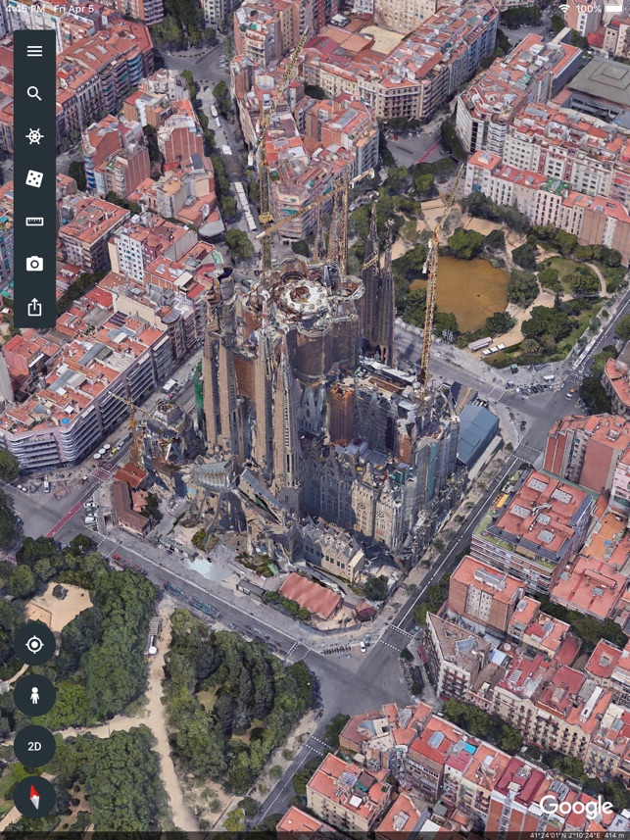Image resolution: width=630 pixels, height=840 pixels.
Task: Open the search tool
Action: coord(34,94)
